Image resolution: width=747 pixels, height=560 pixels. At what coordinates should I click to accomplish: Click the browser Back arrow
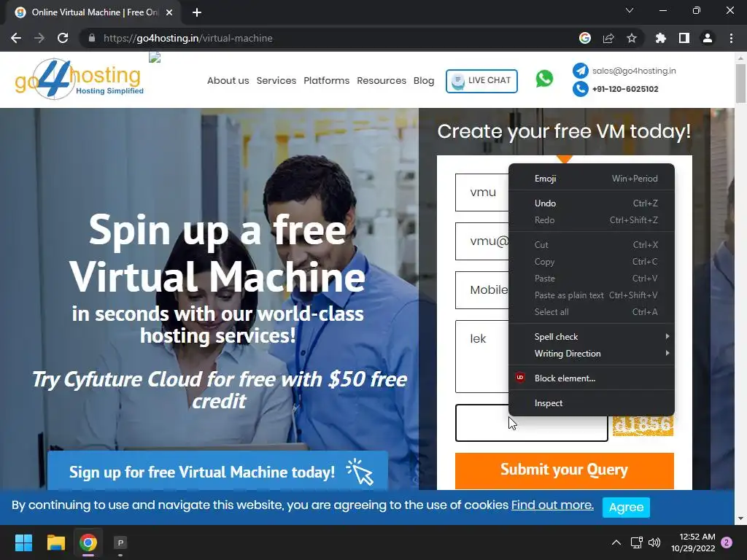[16, 38]
